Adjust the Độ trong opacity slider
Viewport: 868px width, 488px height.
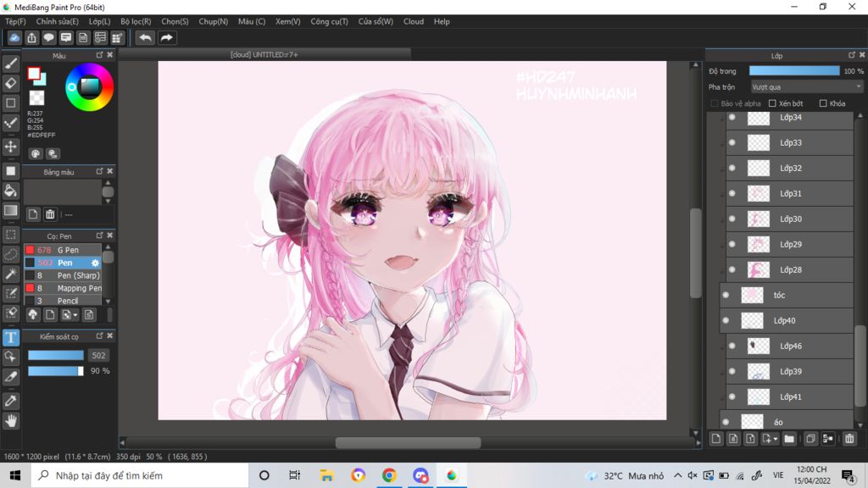tap(794, 71)
